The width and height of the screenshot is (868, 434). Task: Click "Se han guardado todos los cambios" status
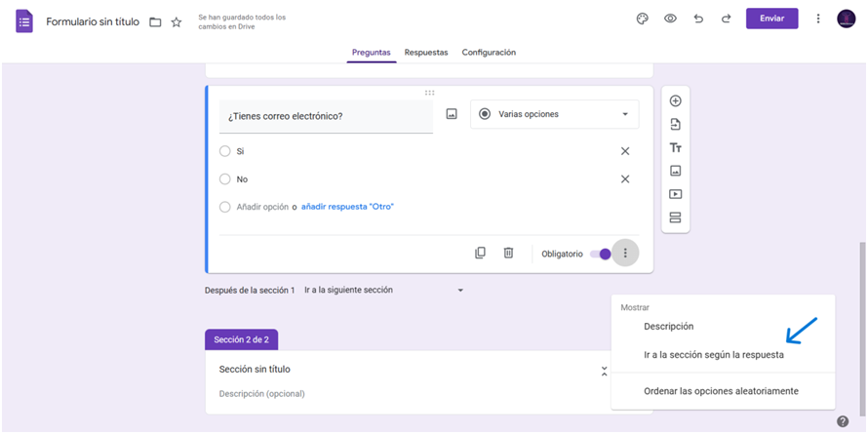coord(242,21)
